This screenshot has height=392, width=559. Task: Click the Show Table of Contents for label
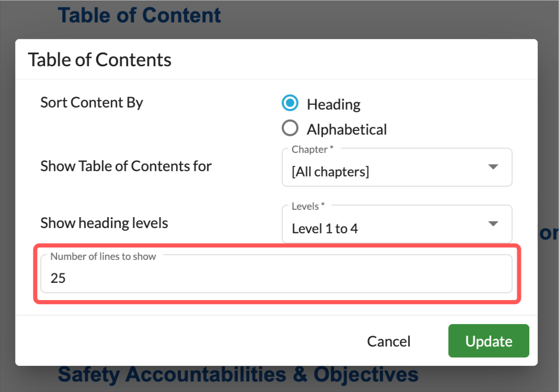pos(126,167)
